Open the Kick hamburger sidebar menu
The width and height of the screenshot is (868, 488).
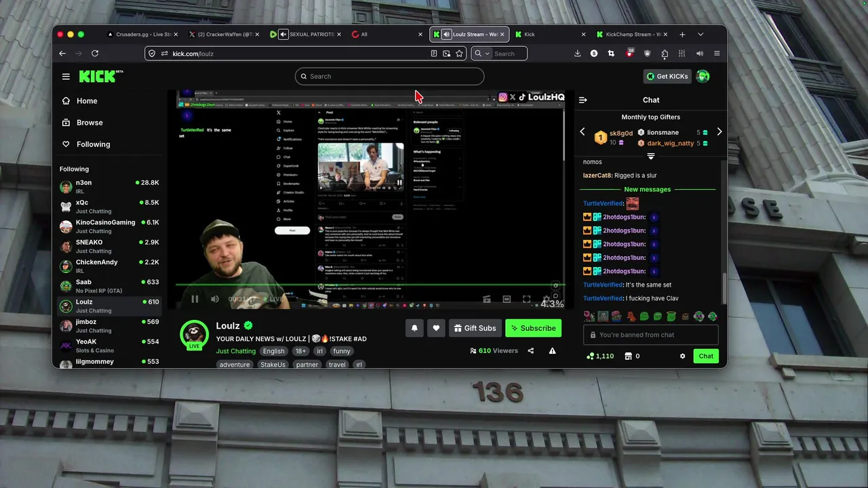click(x=66, y=77)
